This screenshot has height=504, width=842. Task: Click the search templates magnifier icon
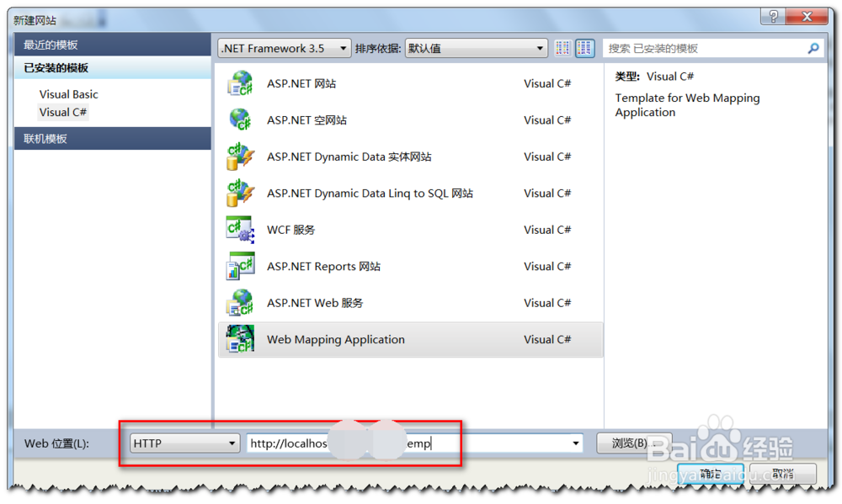click(x=813, y=48)
